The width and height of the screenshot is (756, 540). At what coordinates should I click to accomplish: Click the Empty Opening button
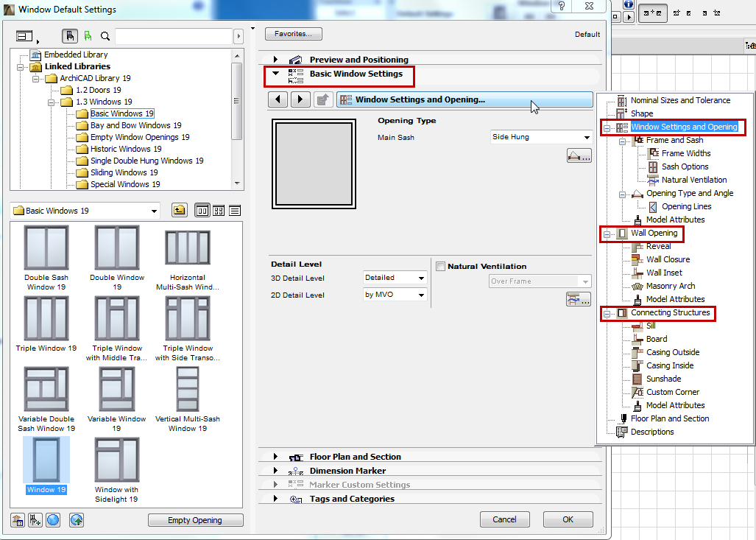[195, 519]
